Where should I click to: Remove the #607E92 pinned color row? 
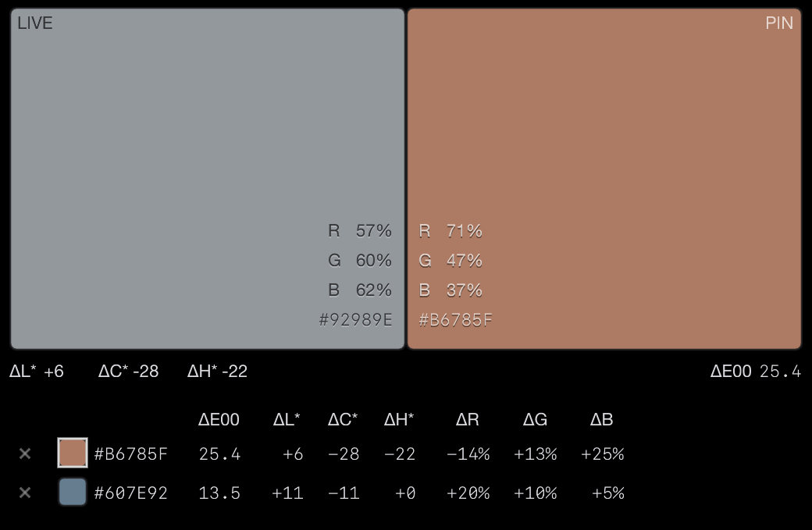pyautogui.click(x=25, y=493)
